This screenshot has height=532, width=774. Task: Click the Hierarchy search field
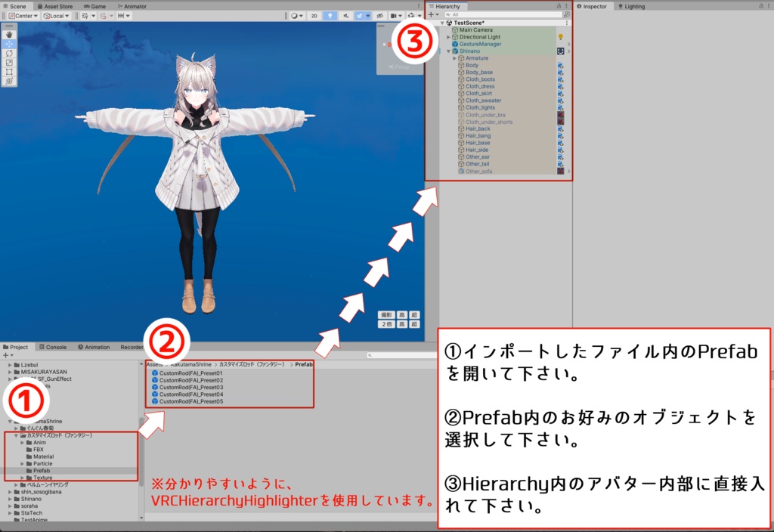click(504, 15)
